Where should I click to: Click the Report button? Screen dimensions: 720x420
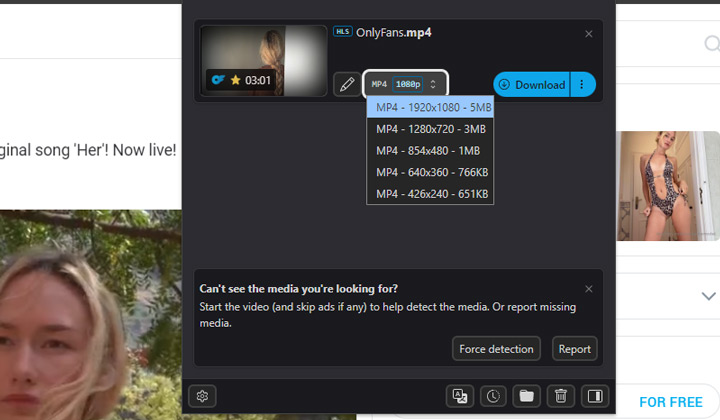[x=574, y=349]
